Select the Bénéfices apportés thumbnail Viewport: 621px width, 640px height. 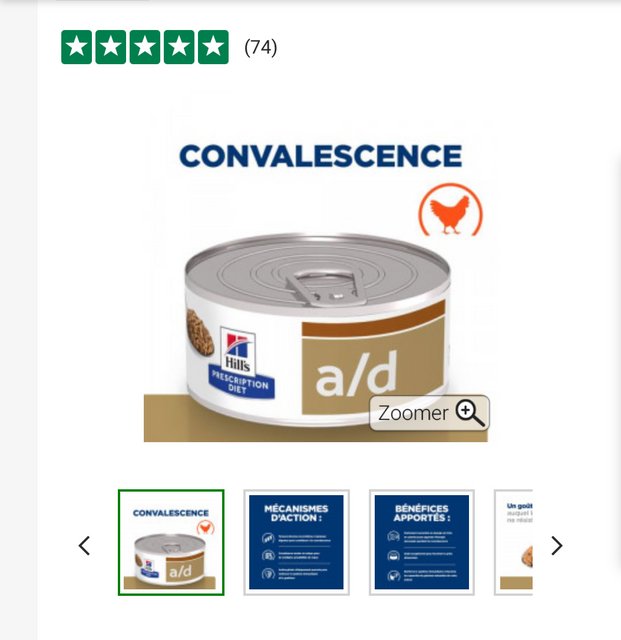point(422,542)
